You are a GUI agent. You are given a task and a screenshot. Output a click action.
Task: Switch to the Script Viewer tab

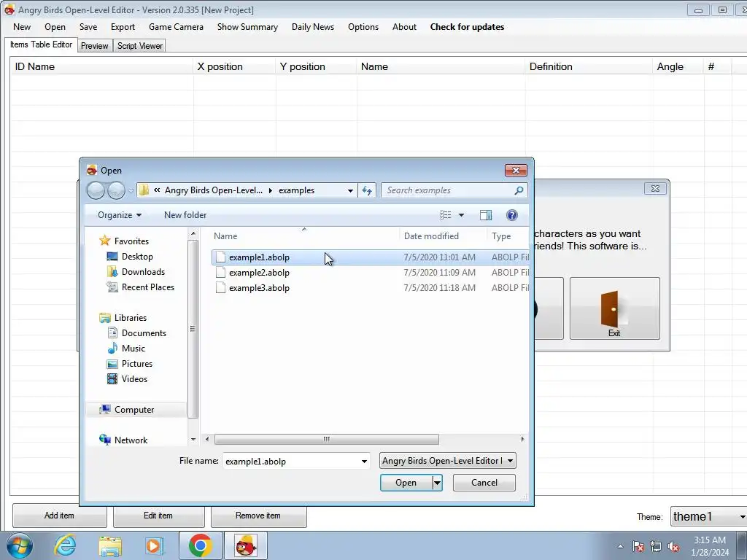click(x=139, y=46)
